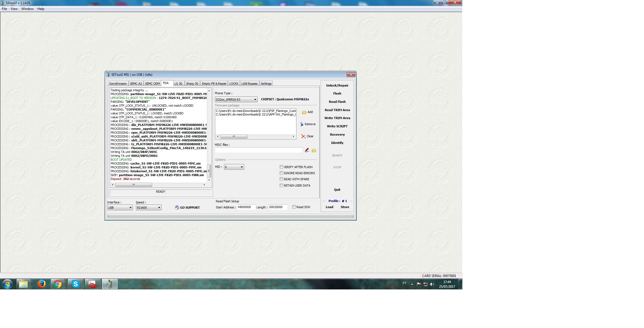Screen dimensions: 644x328
Task: Open the MID dropdown
Action: coord(234,167)
